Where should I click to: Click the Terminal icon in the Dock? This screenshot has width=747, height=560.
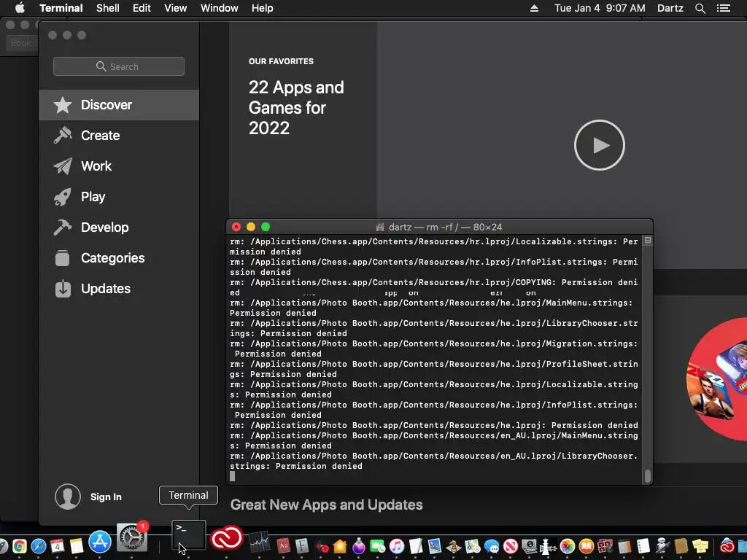(x=189, y=536)
